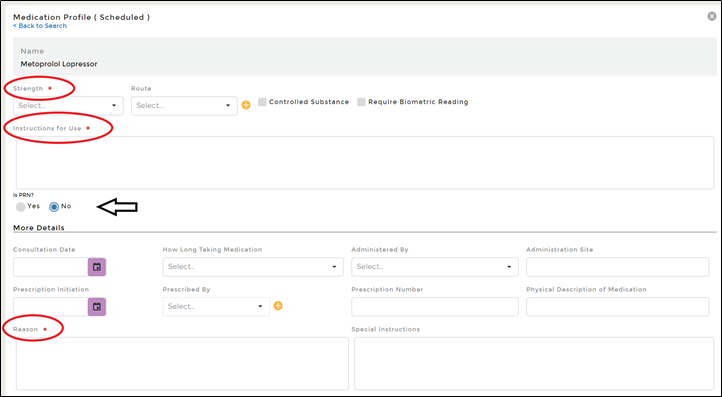
Task: Close the Medication Profile dialog
Action: (x=712, y=17)
